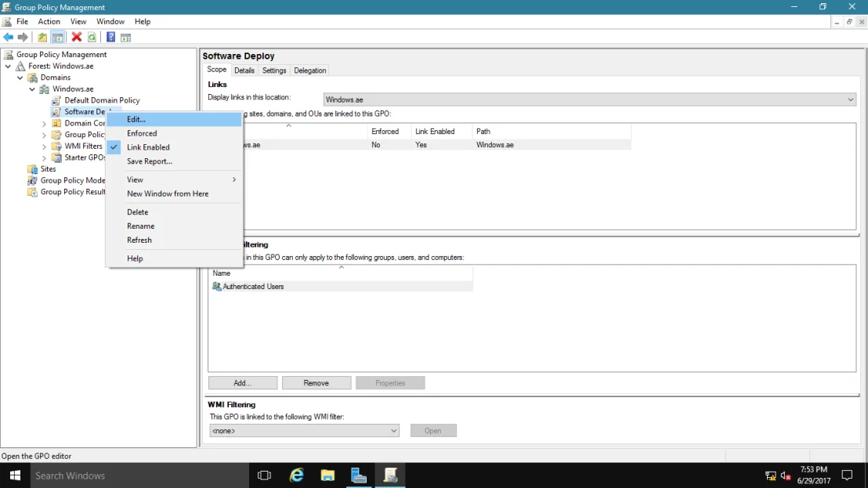Screen dimensions: 868x488
Task: Toggle the Enforced option in context menu
Action: tap(142, 133)
